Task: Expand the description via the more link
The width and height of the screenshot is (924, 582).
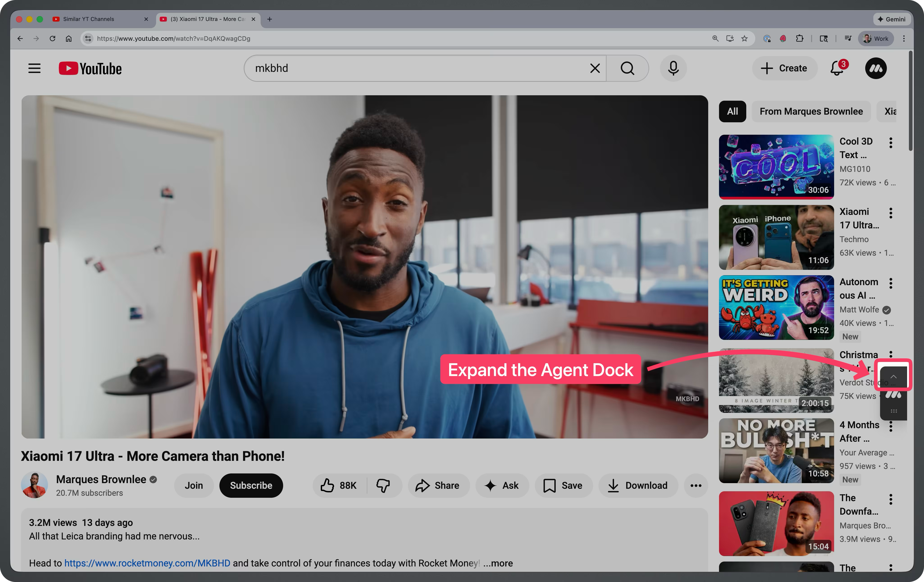Action: tap(498, 563)
